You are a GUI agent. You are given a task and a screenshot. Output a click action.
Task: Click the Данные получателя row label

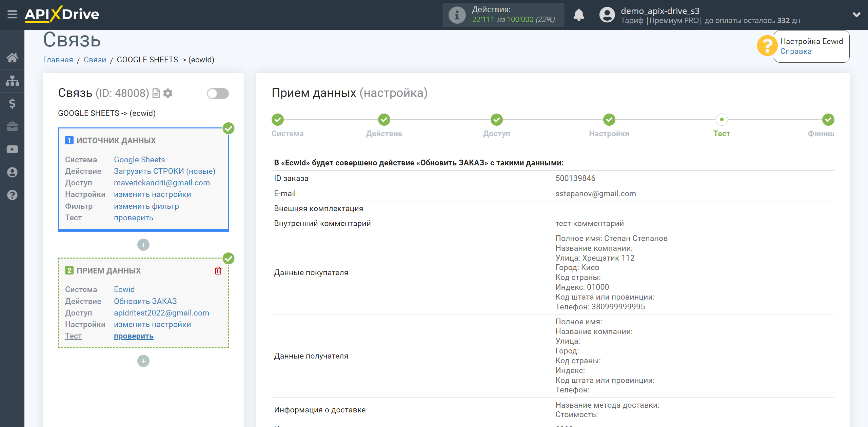pos(311,356)
